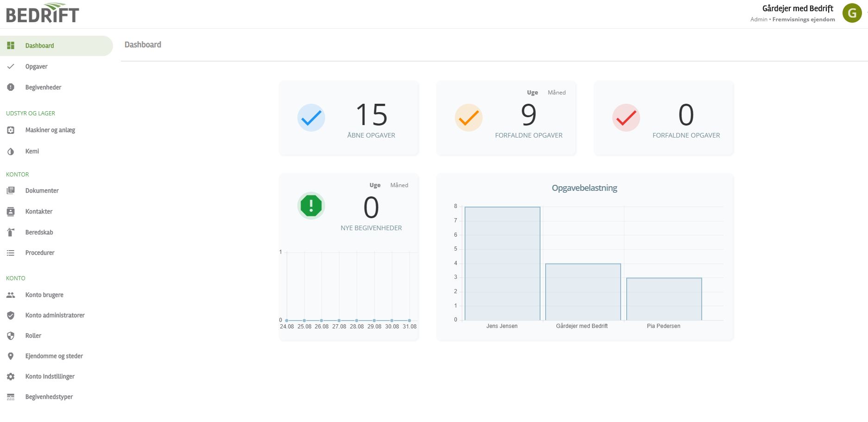Switch overdue tasks card to Måned
The width and height of the screenshot is (868, 422).
556,93
